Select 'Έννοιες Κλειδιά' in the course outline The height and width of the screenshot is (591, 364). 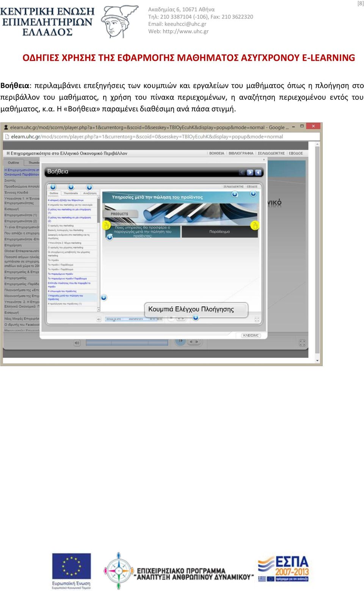(16, 192)
